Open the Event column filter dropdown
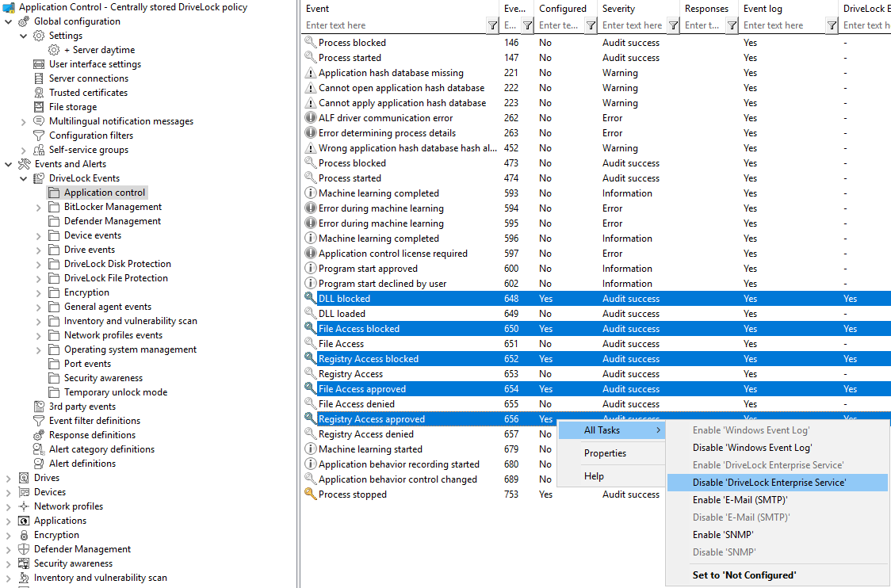 tap(492, 25)
